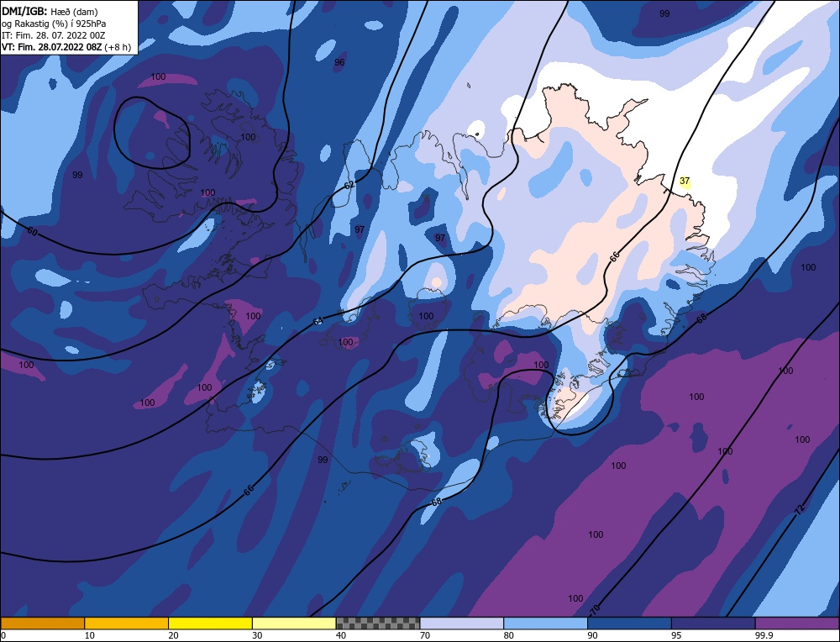
Task: Click the dark navy 95–99.9 legend swatch
Action: click(x=713, y=624)
